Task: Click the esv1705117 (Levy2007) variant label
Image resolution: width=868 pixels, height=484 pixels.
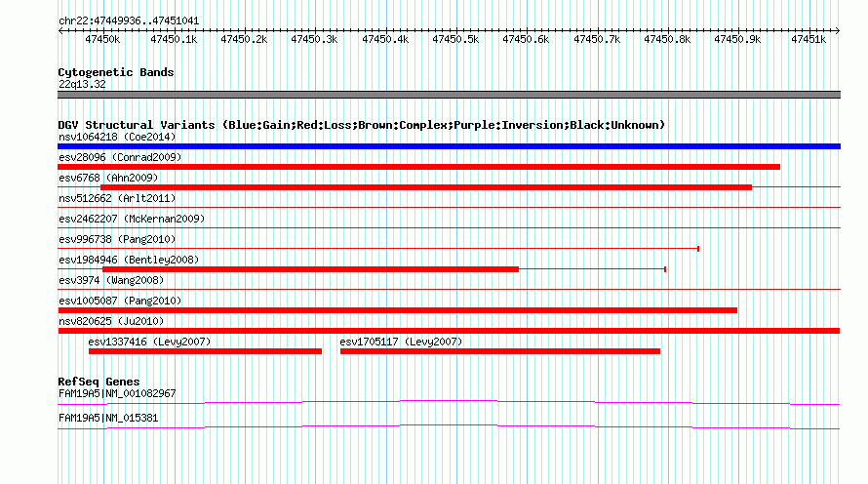Action: (x=402, y=342)
